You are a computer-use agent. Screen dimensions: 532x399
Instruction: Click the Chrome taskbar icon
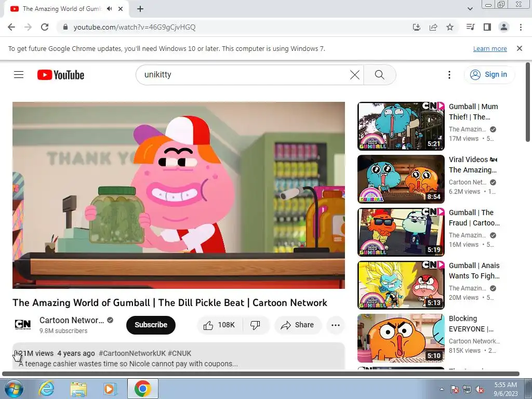pos(142,389)
